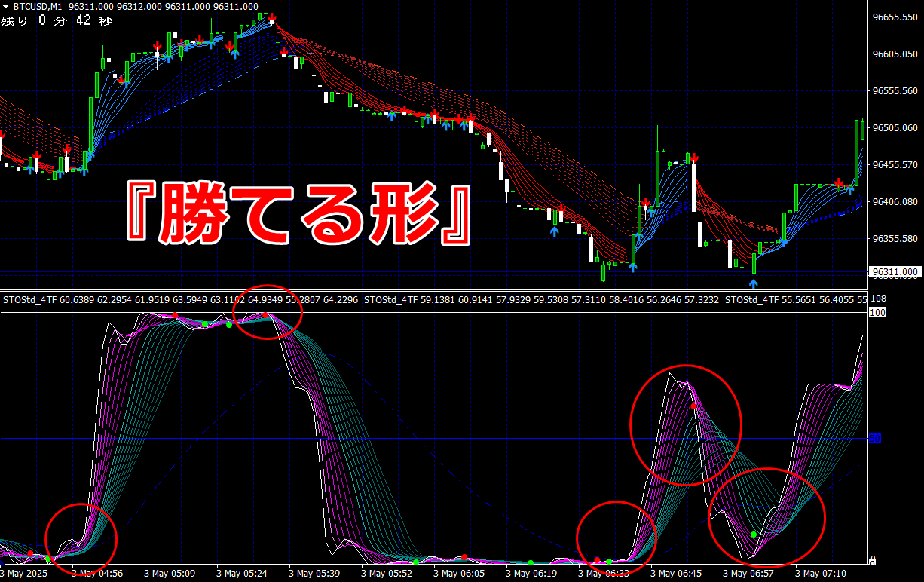The image size is (924, 582).
Task: Click the red down arrow above the 06:45 spike candle
Action: pyautogui.click(x=694, y=158)
